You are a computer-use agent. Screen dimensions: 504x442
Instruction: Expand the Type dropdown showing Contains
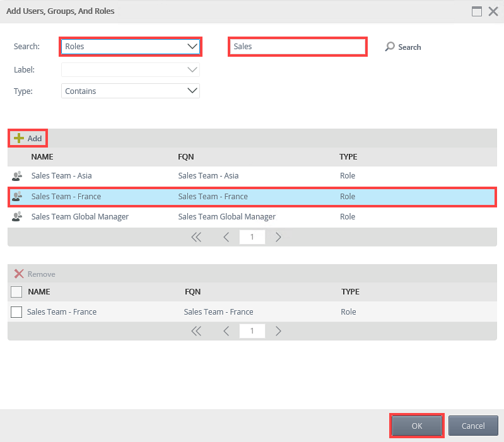pyautogui.click(x=131, y=91)
